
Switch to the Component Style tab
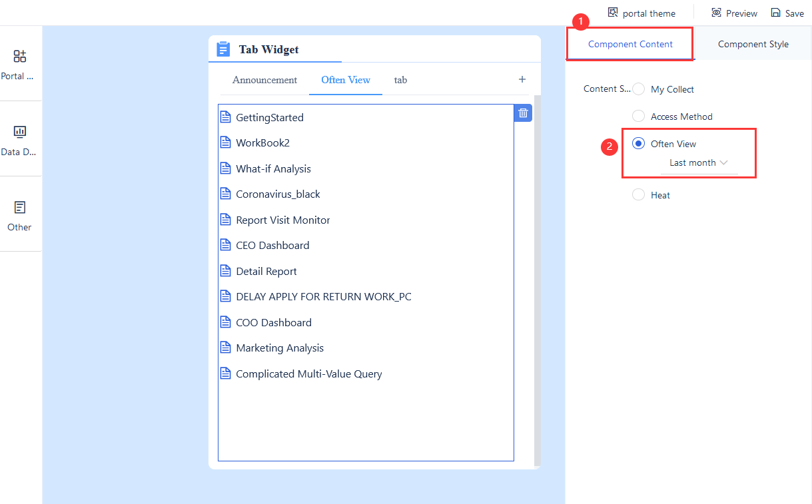pyautogui.click(x=753, y=43)
